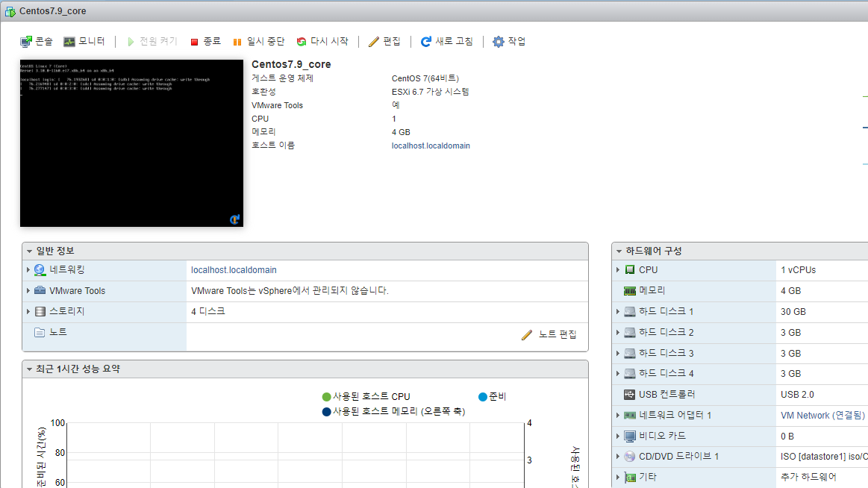Click the localhost.localdomain host name link
This screenshot has width=868, height=488.
pyautogui.click(x=431, y=146)
